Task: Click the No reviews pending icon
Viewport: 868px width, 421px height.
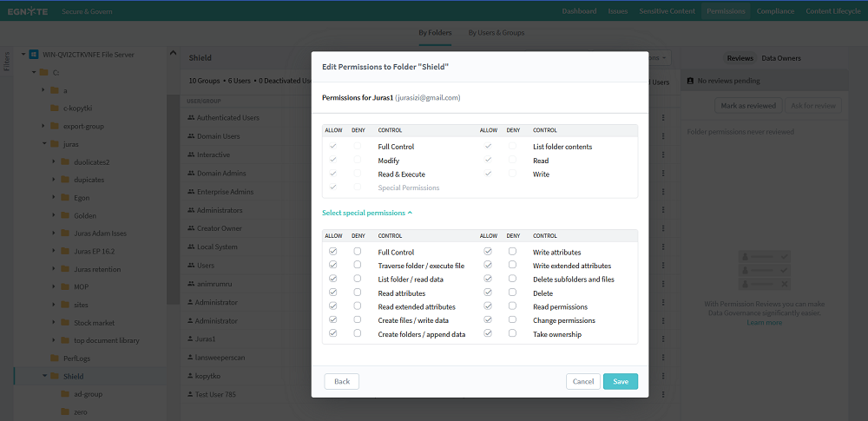Action: click(x=690, y=81)
